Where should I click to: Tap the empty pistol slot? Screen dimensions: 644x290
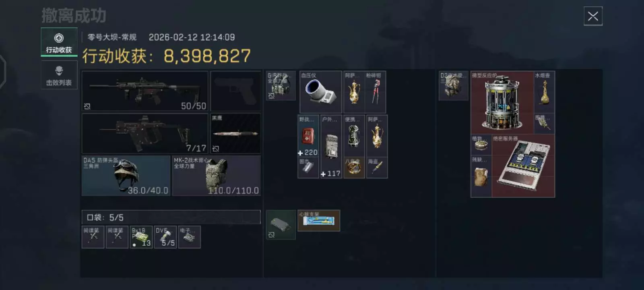[235, 91]
